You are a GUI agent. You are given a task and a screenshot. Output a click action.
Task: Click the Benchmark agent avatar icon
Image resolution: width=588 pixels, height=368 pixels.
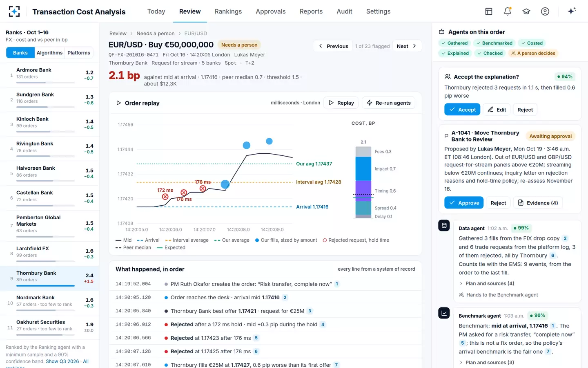(444, 313)
